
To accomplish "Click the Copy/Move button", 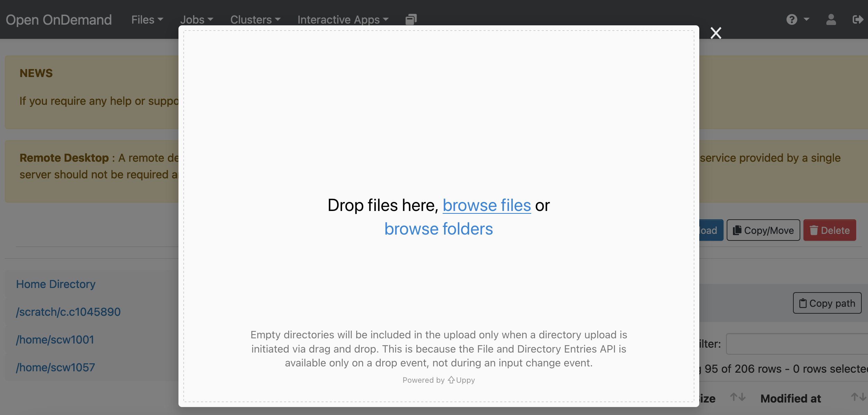I will (764, 231).
